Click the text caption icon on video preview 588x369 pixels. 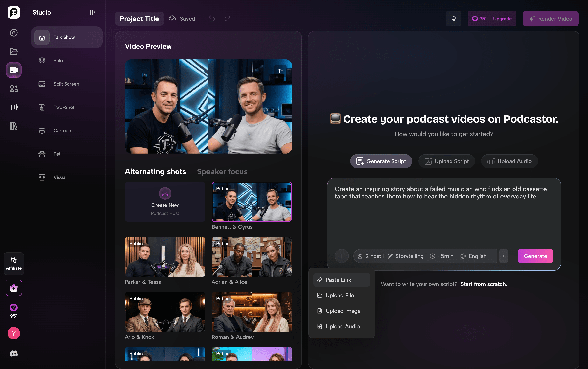click(280, 71)
